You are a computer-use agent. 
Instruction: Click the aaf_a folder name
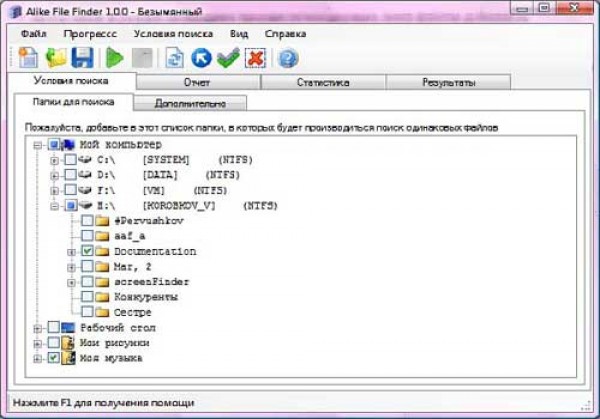pos(129,236)
